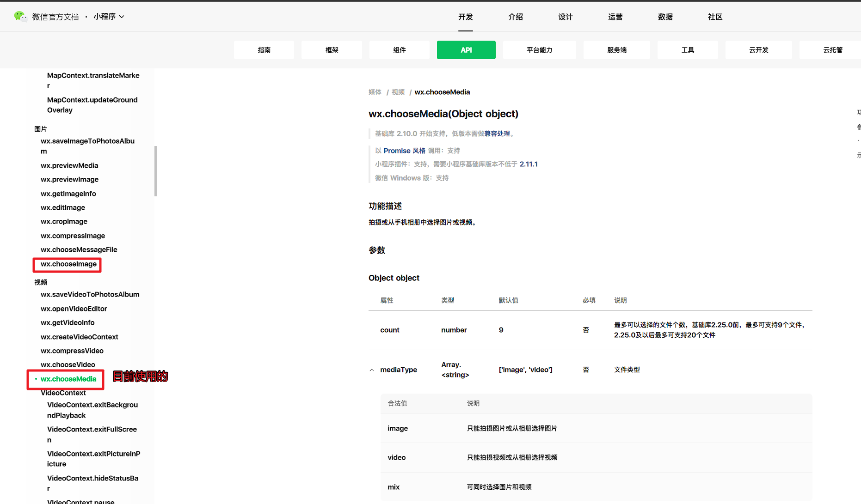Open VideoContext.hideStatusBar in sidebar
Image resolution: width=861 pixels, height=504 pixels.
93,483
